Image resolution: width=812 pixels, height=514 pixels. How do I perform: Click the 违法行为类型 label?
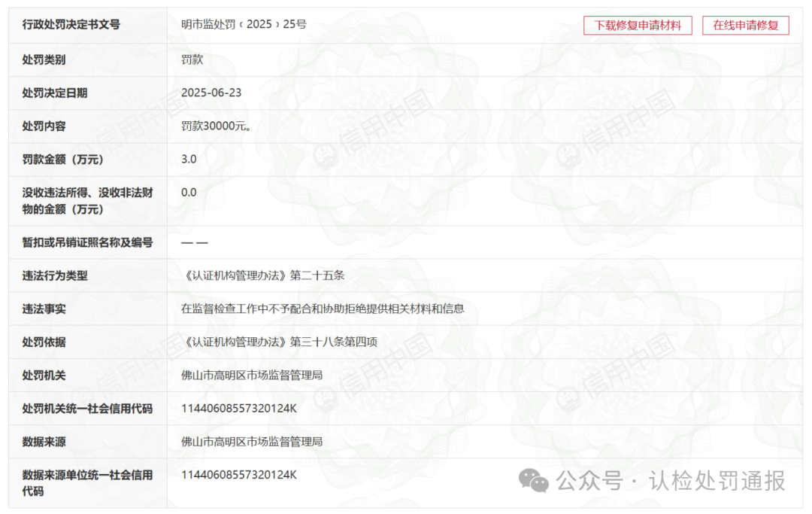click(54, 275)
